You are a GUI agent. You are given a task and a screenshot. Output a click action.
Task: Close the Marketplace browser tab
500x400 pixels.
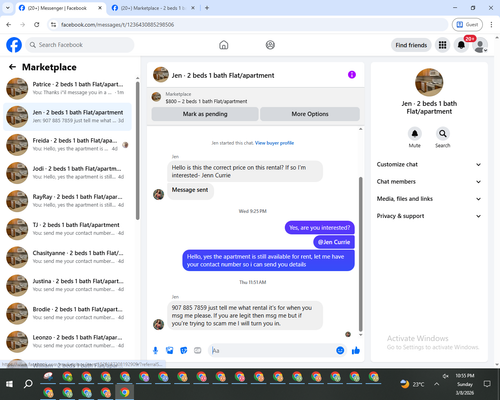pos(193,8)
